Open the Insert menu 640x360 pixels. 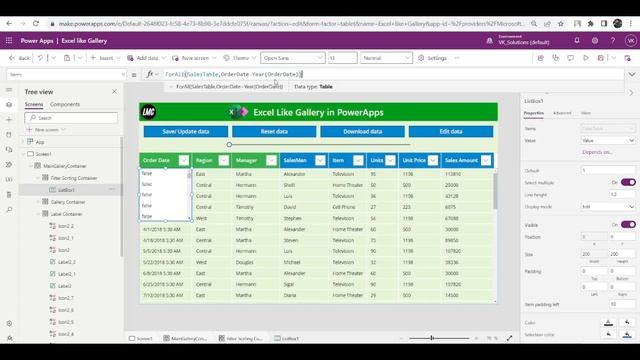tap(105, 58)
